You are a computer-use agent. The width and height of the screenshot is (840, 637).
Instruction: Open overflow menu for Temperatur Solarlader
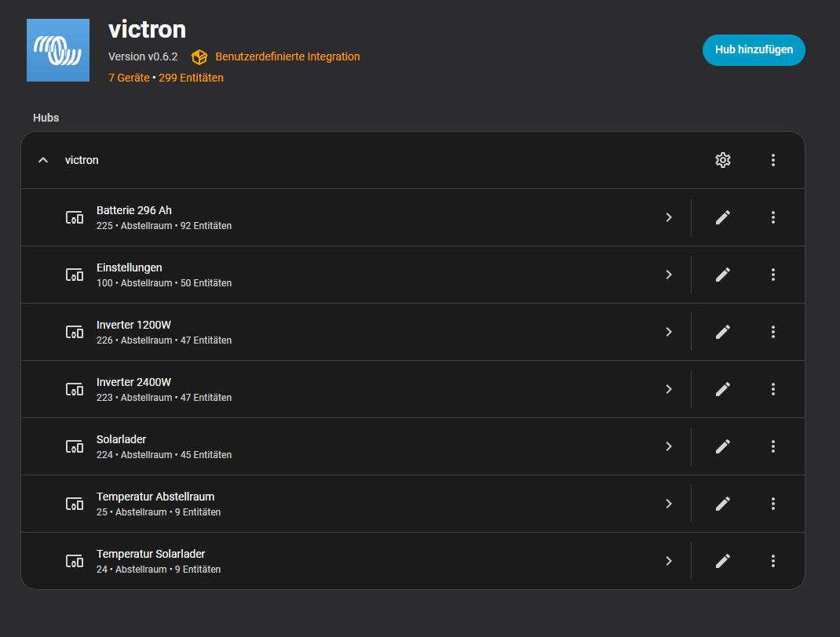[772, 561]
